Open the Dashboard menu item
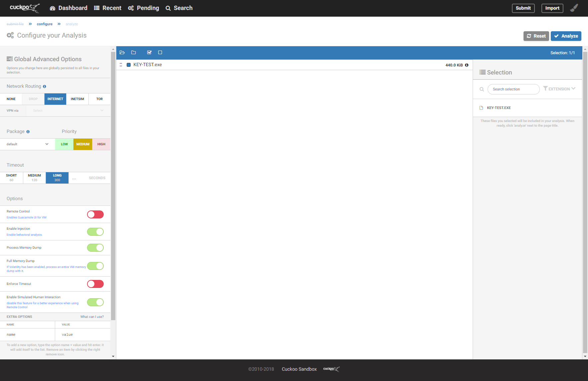This screenshot has height=381, width=588. tap(68, 8)
